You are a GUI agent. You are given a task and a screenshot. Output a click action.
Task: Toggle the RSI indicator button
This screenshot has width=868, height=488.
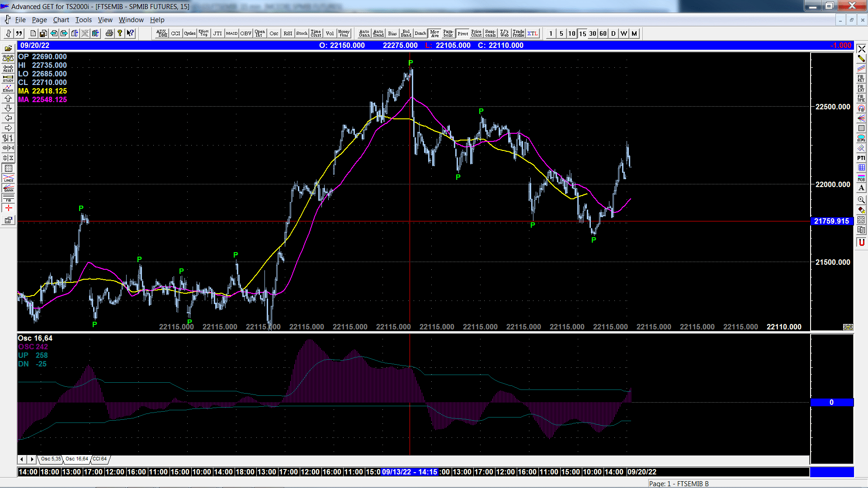pyautogui.click(x=288, y=33)
